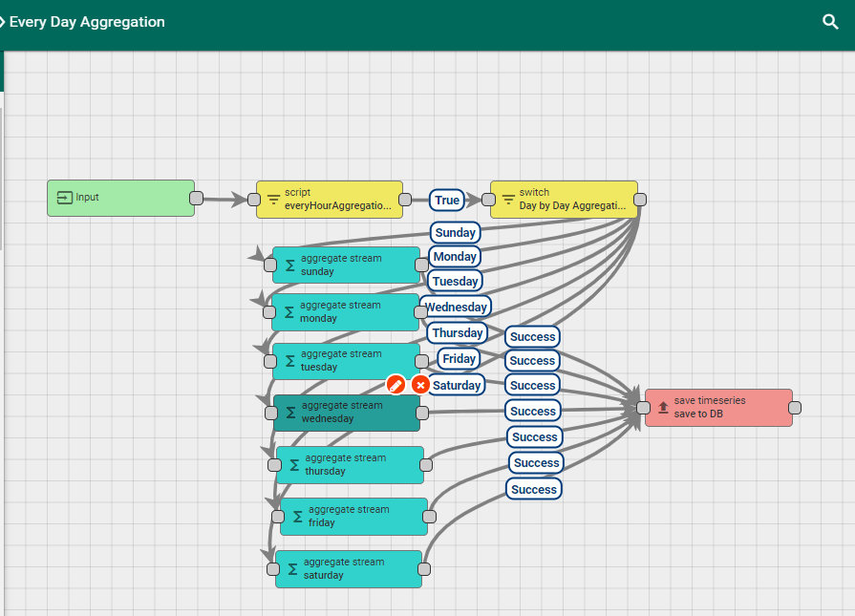This screenshot has width=855, height=616.
Task: Open the search icon in the header
Action: 830,20
